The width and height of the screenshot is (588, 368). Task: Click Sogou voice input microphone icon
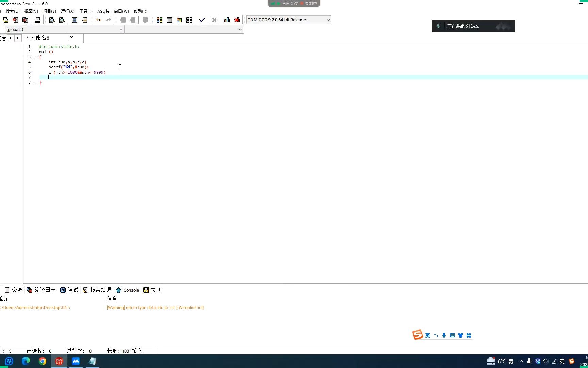click(444, 336)
